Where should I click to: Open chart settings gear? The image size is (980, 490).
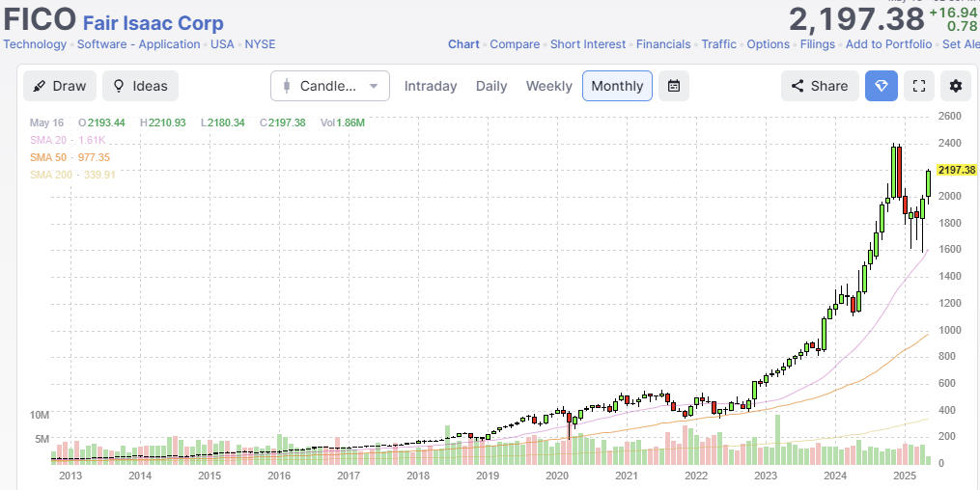click(956, 86)
